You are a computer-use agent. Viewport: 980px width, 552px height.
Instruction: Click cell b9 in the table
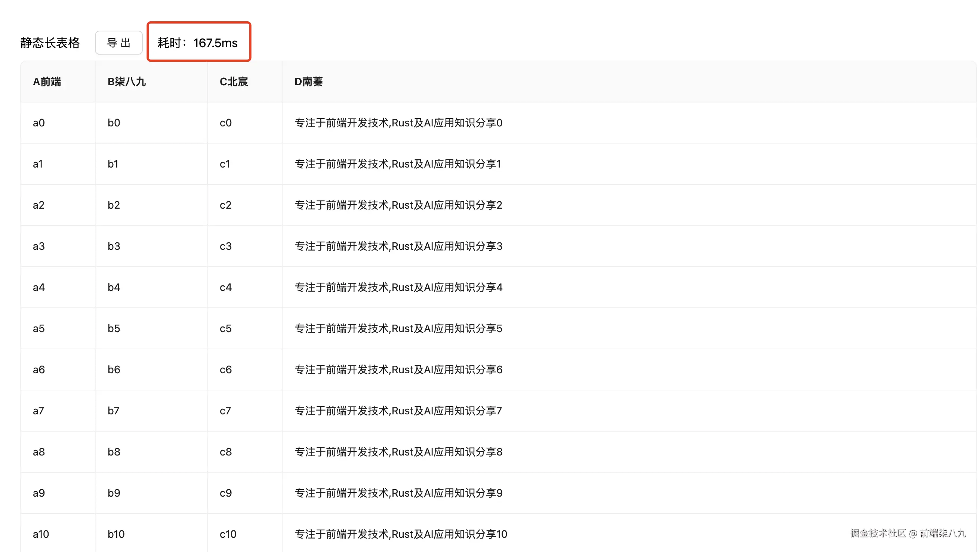tap(114, 493)
